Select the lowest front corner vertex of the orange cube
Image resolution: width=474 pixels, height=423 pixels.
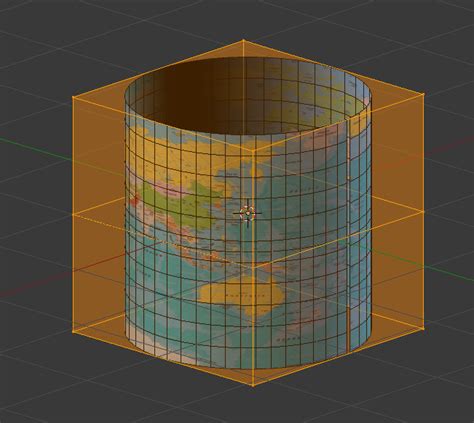(x=253, y=385)
